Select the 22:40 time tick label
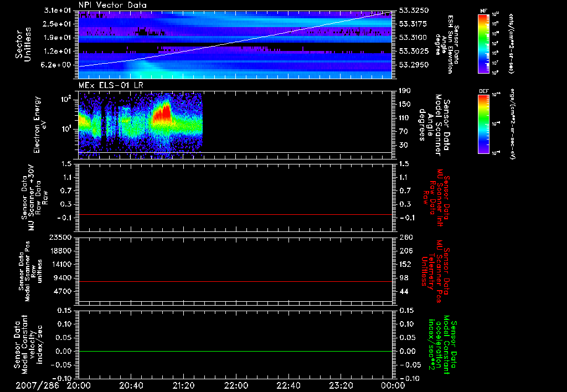 pos(288,385)
